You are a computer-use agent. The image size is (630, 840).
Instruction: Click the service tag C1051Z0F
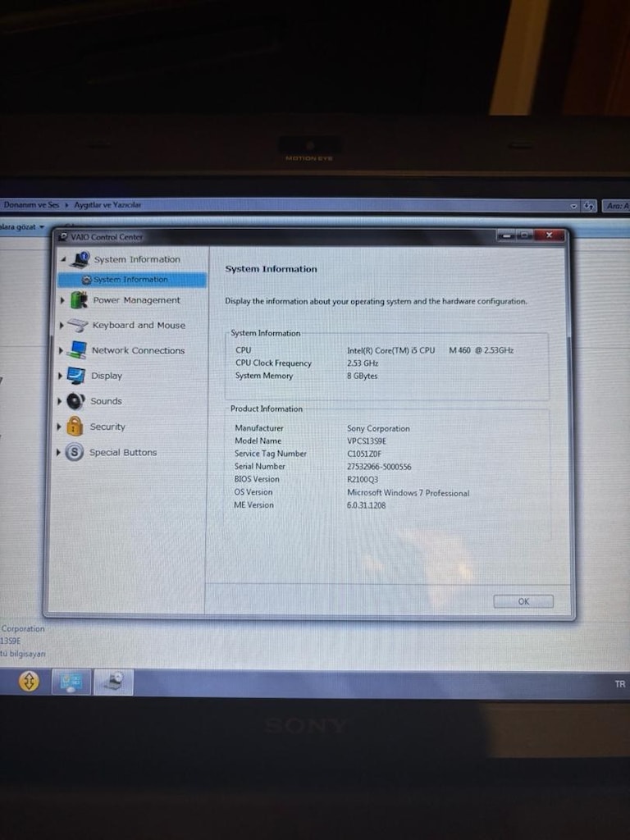[x=364, y=454]
